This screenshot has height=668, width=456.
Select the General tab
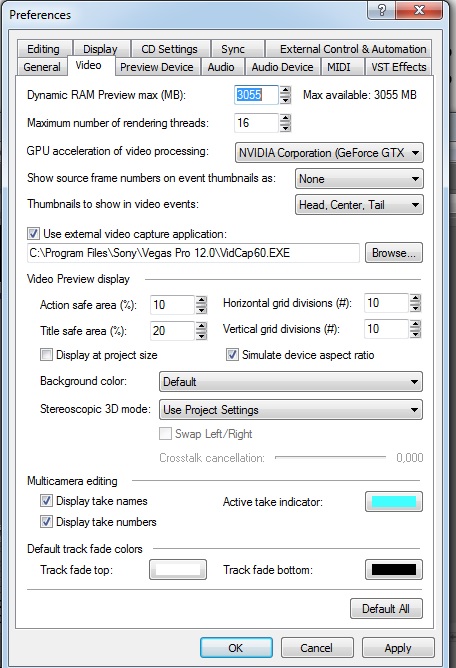point(42,67)
